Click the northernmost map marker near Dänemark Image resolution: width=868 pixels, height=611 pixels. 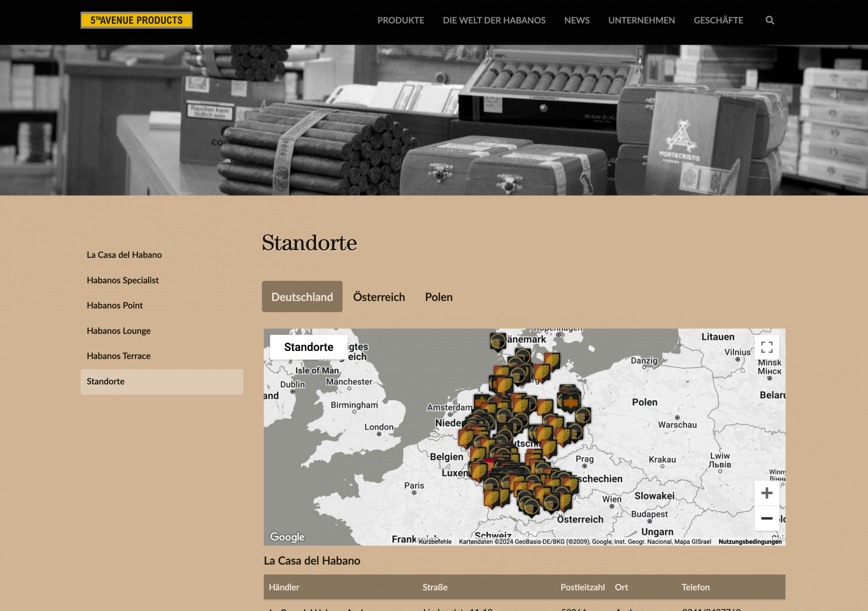click(x=498, y=341)
